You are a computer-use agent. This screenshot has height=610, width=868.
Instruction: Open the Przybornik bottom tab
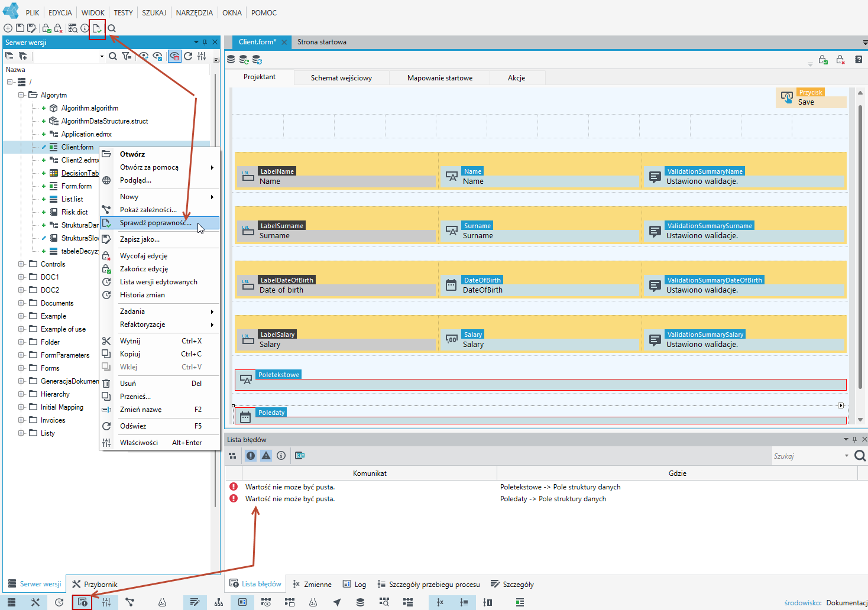[x=95, y=584]
